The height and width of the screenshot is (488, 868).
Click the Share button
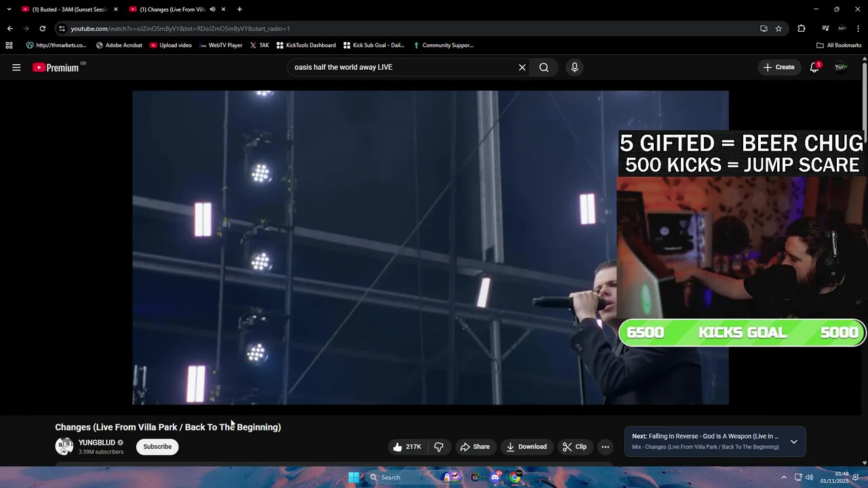[475, 447]
